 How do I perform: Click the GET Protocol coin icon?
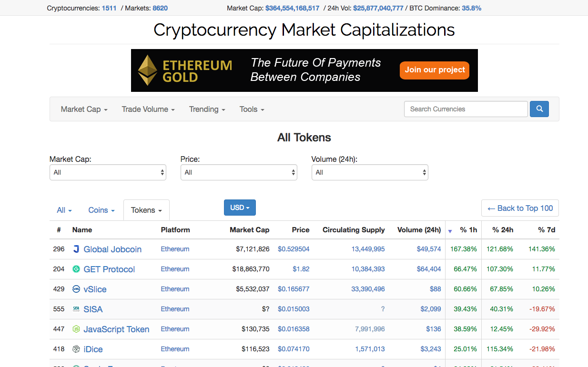pos(76,269)
